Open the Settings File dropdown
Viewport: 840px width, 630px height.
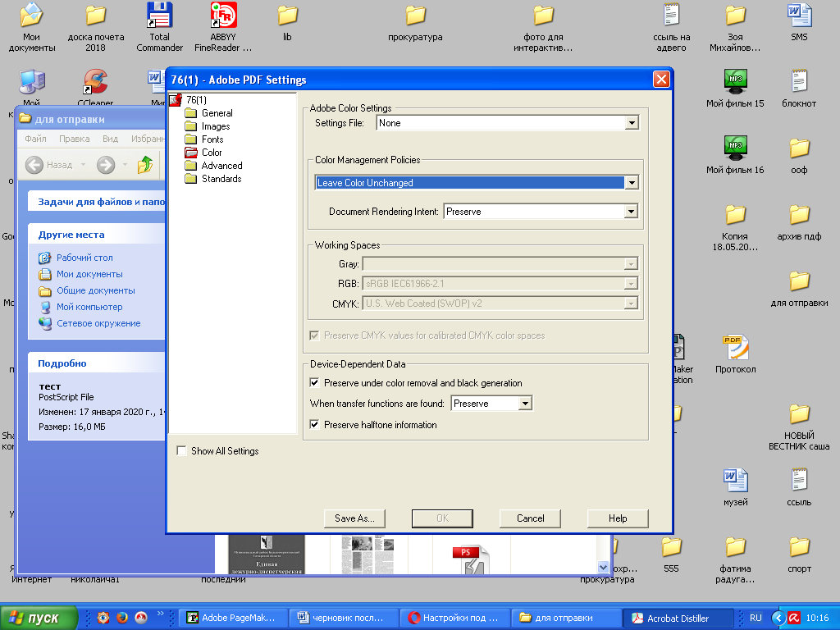coord(632,123)
